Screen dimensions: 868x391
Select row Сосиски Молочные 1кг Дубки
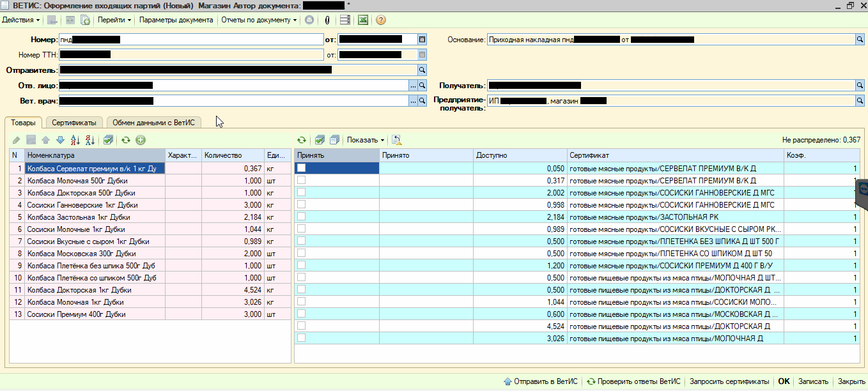(150, 229)
